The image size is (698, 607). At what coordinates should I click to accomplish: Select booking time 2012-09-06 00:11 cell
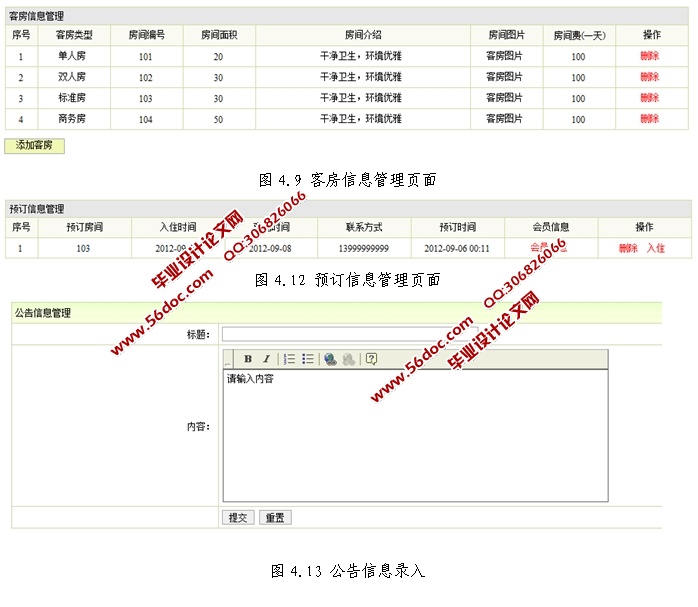pos(457,248)
